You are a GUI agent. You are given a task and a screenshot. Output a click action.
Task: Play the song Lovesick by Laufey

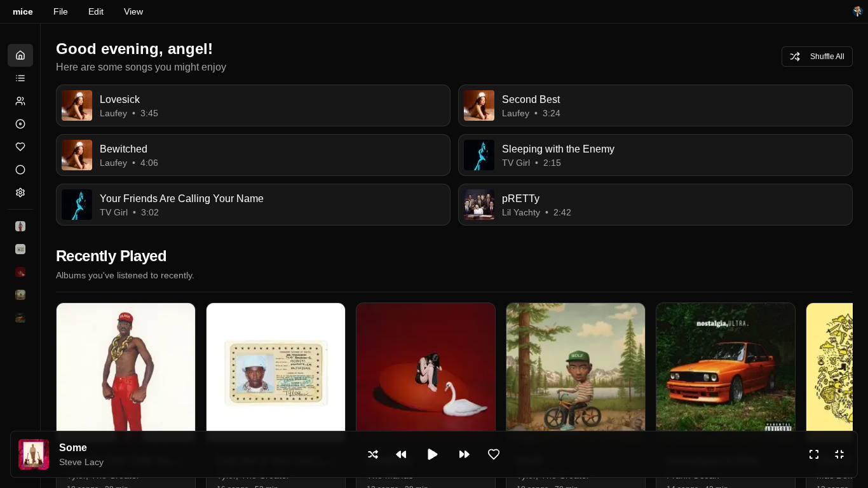click(x=253, y=105)
